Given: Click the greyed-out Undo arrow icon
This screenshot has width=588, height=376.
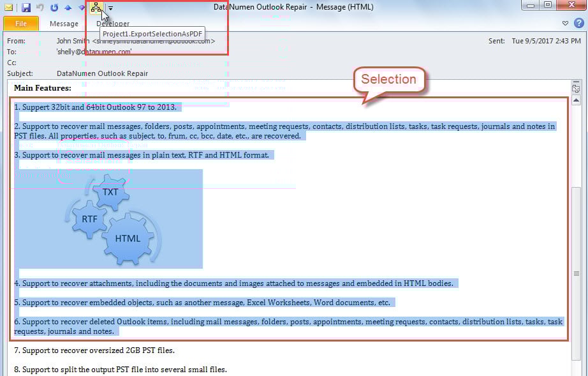Looking at the screenshot, I should click(x=40, y=7).
